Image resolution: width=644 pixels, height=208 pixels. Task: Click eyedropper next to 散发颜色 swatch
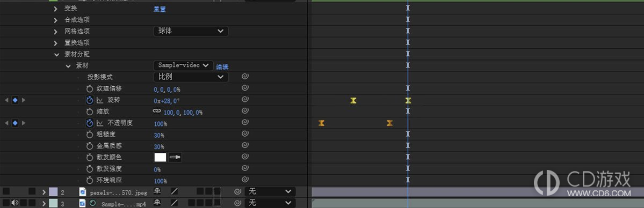175,157
